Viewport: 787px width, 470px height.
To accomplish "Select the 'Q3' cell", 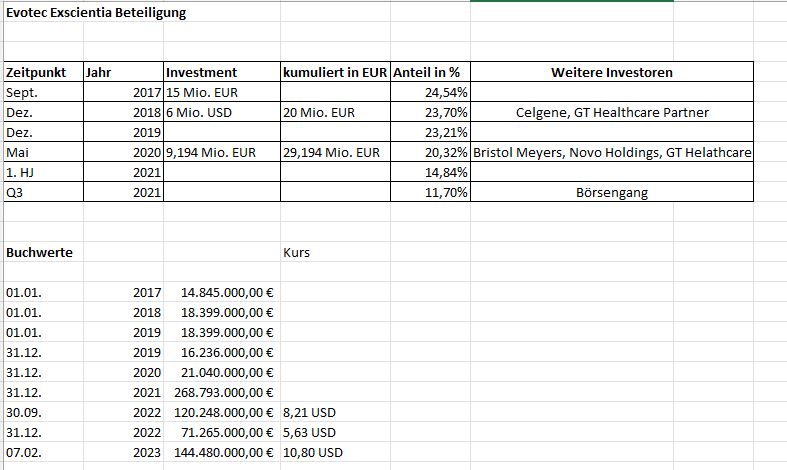I will 44,192.
